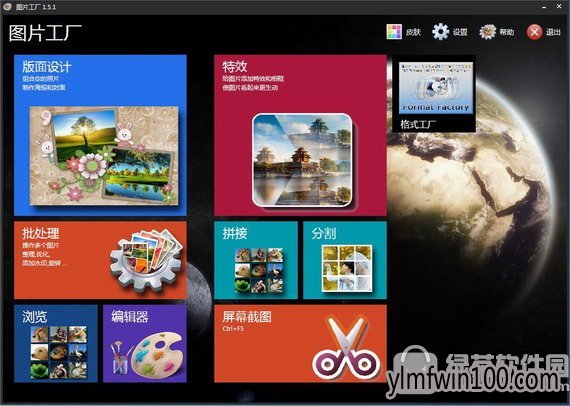Image resolution: width=570 pixels, height=406 pixels.
Task: Click the 帮助 help icon
Action: [x=487, y=32]
